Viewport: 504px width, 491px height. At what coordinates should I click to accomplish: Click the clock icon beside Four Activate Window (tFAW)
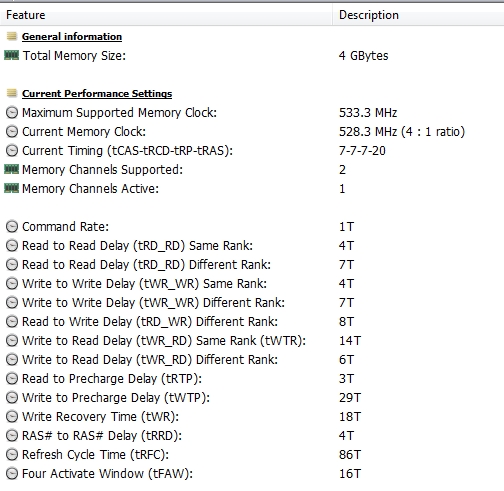click(x=12, y=474)
